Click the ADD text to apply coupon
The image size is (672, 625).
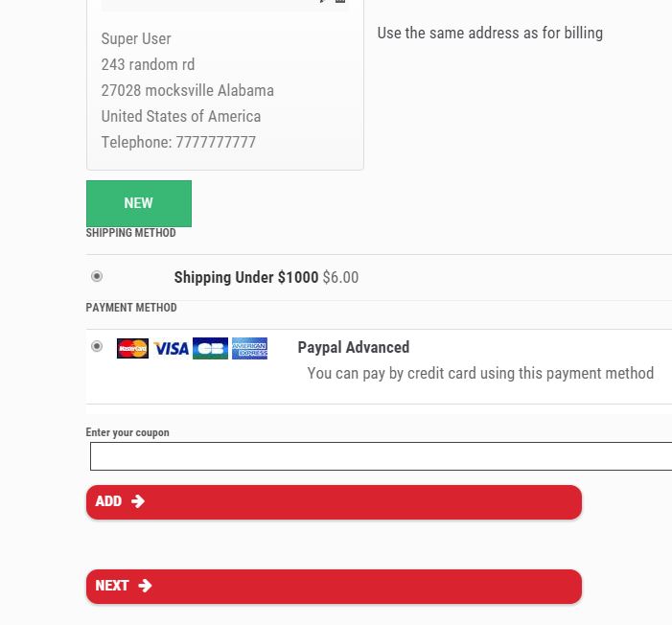pos(108,501)
